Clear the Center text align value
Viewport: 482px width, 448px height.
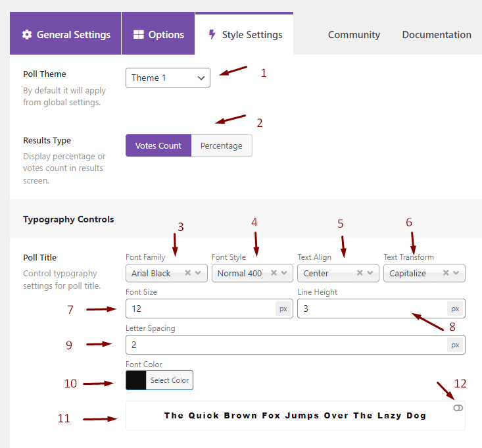coord(360,273)
